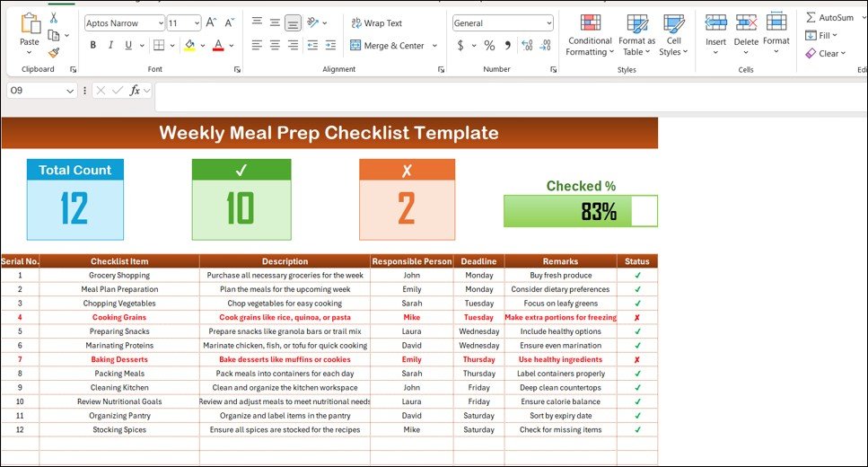Apply percent style number format

[x=489, y=46]
